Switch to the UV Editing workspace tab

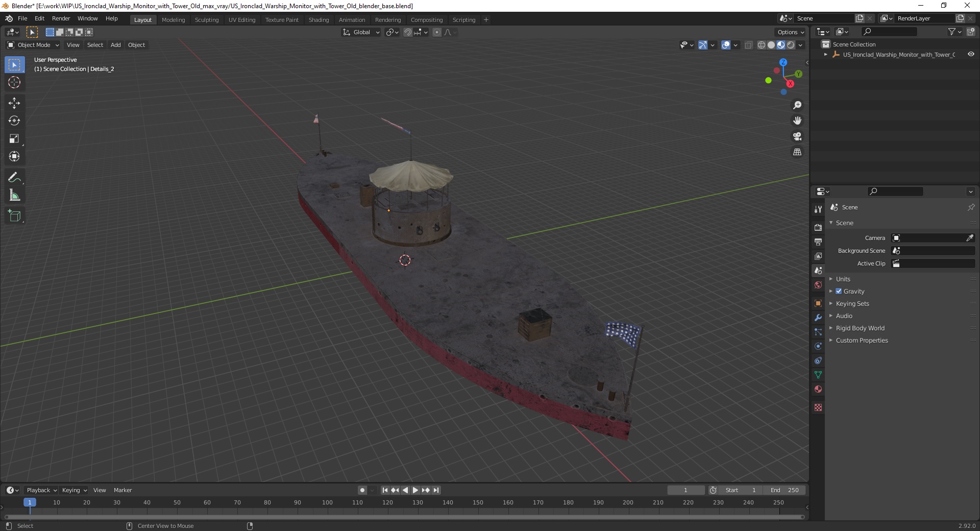[x=242, y=20]
